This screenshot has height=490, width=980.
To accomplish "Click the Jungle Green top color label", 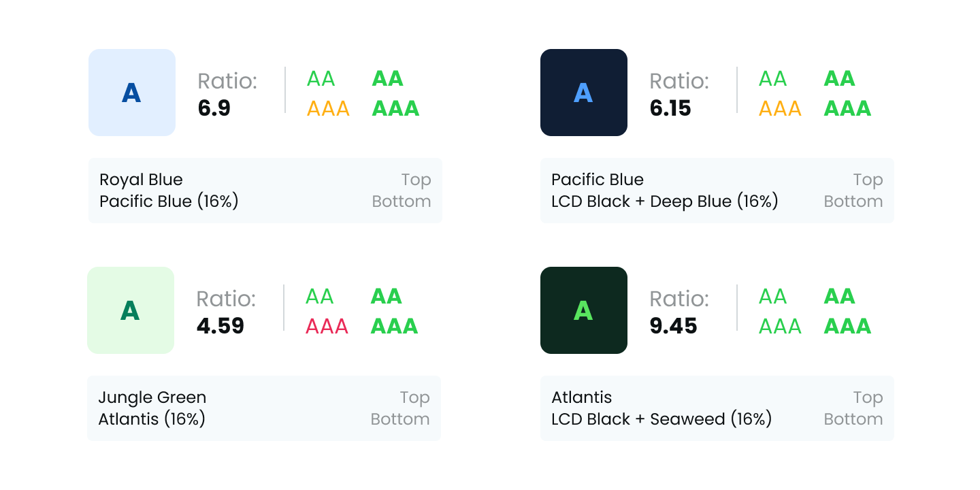I will (152, 397).
